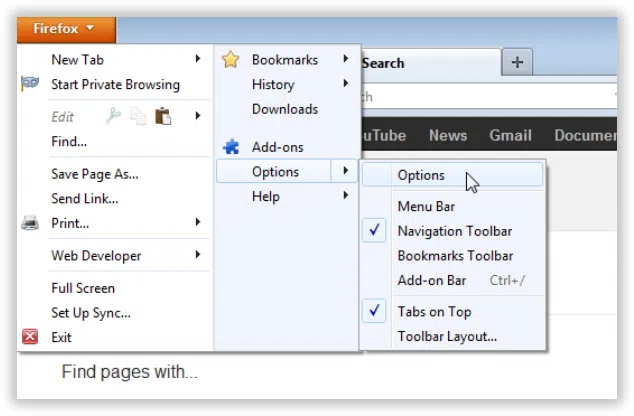Expand the History submenu arrow

tap(346, 84)
